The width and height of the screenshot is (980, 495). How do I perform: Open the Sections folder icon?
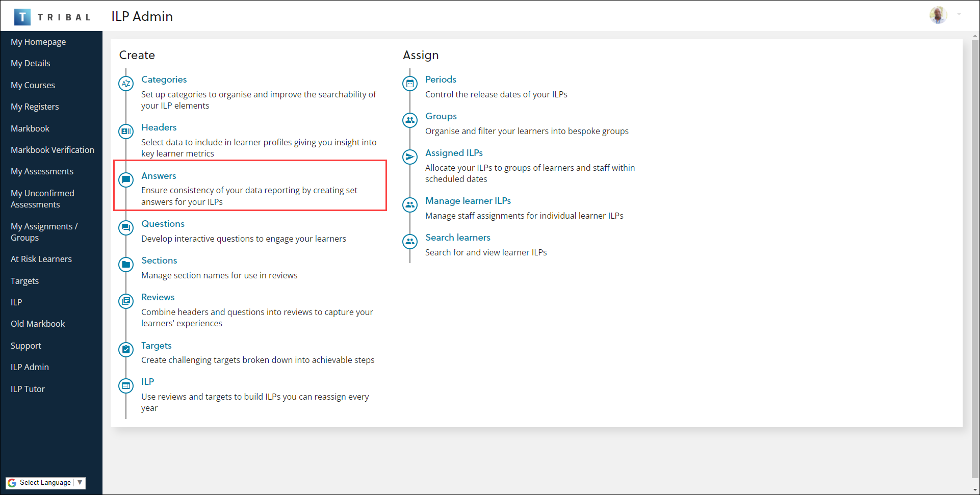(125, 265)
